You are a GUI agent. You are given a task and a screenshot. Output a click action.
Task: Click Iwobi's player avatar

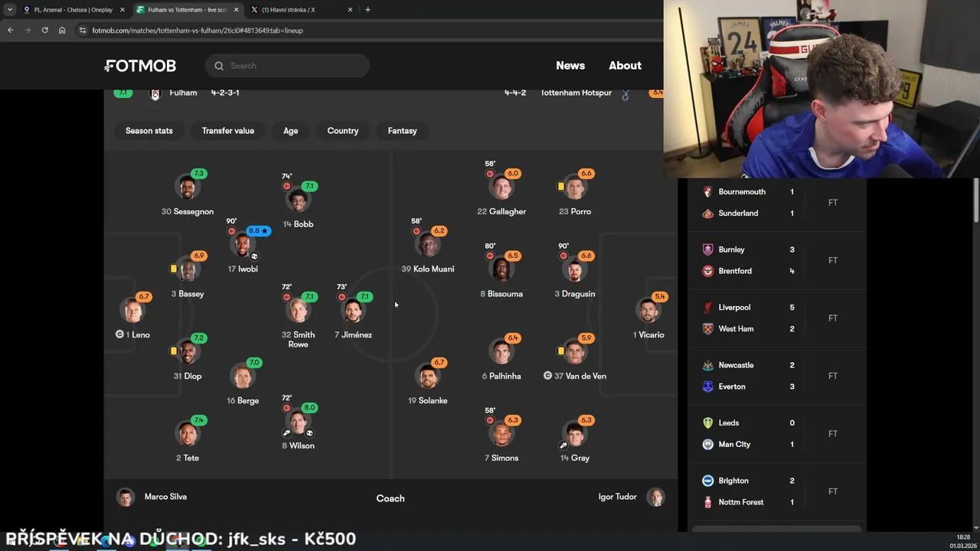243,246
